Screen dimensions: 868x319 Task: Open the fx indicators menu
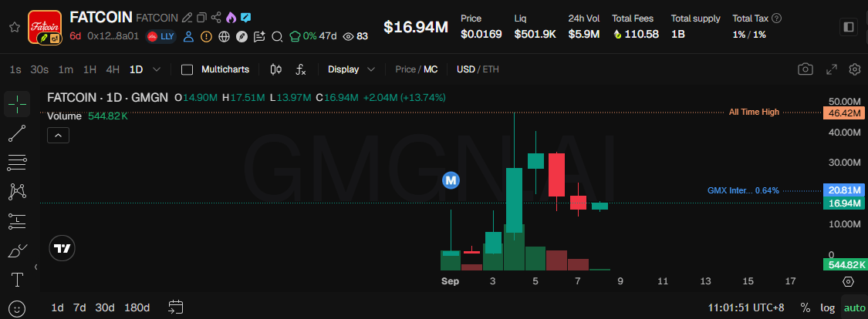tap(301, 69)
